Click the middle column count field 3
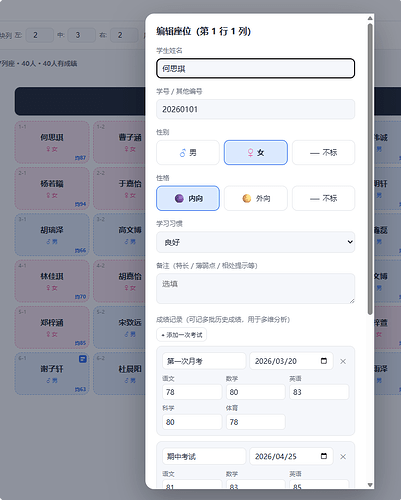Image resolution: width=401 pixels, height=500 pixels. pos(82,35)
